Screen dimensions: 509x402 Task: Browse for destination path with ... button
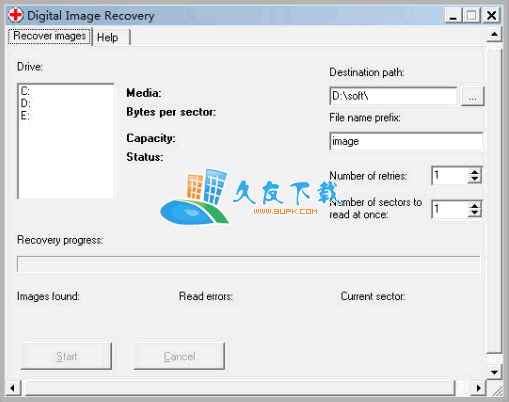(x=472, y=97)
